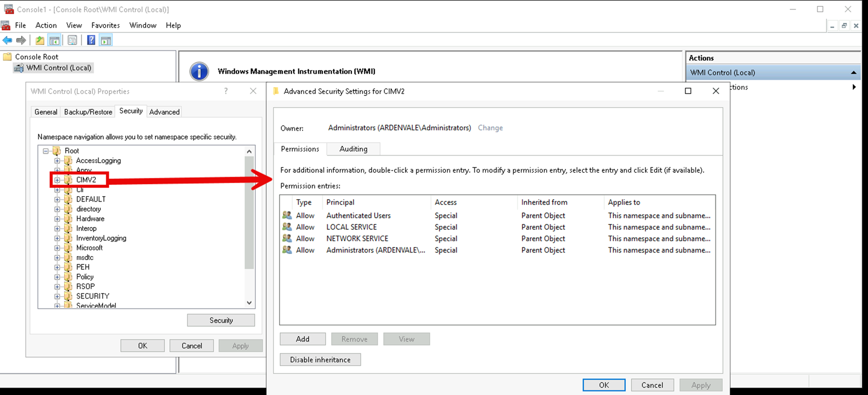Click the Properties toolbar icon

72,40
